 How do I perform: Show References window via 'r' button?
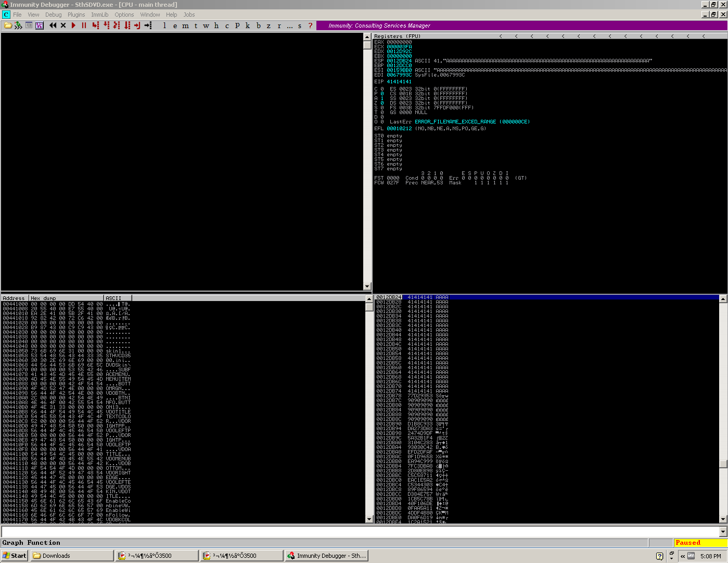[279, 25]
